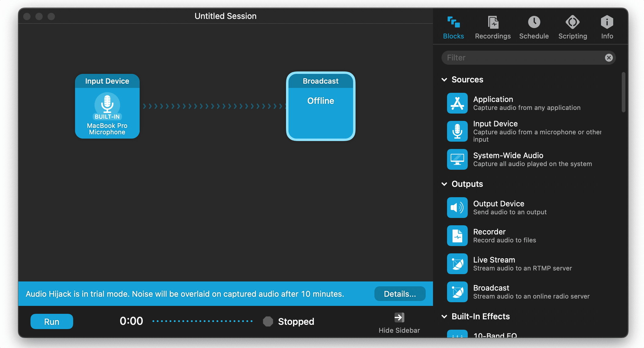Open trial mode Details button
Viewport: 644px width, 348px height.
click(400, 294)
